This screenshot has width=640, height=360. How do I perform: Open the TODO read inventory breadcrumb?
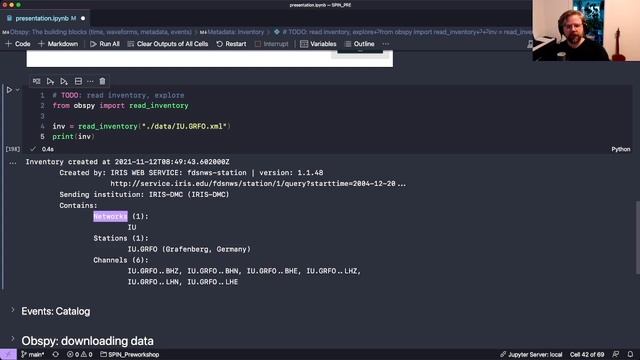click(402, 32)
